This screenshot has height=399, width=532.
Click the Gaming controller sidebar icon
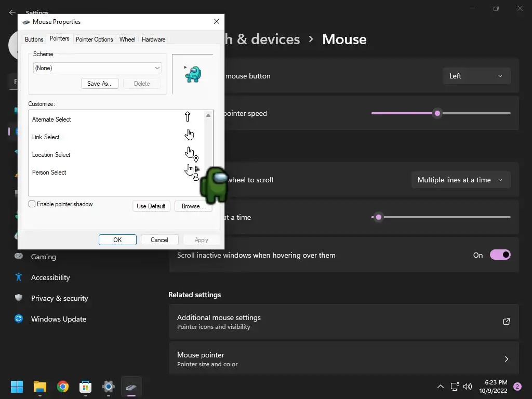tap(19, 256)
